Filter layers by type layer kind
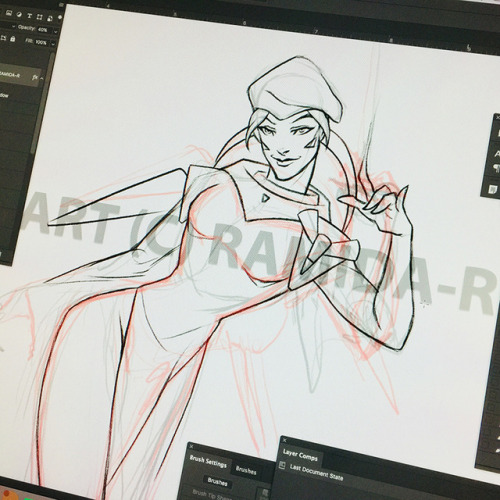Image resolution: width=500 pixels, height=500 pixels. pos(30,16)
